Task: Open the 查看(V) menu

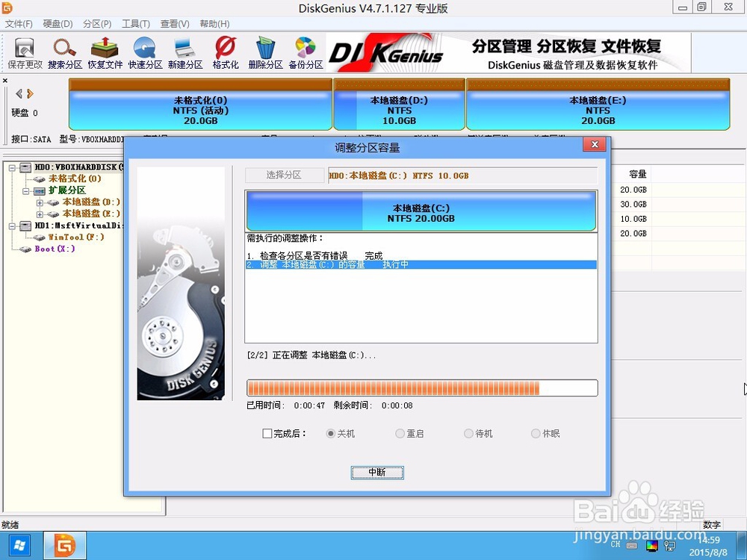Action: pyautogui.click(x=175, y=24)
